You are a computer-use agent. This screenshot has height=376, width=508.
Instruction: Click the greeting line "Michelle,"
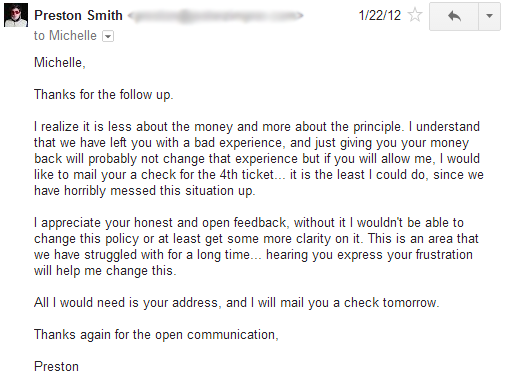tap(60, 62)
